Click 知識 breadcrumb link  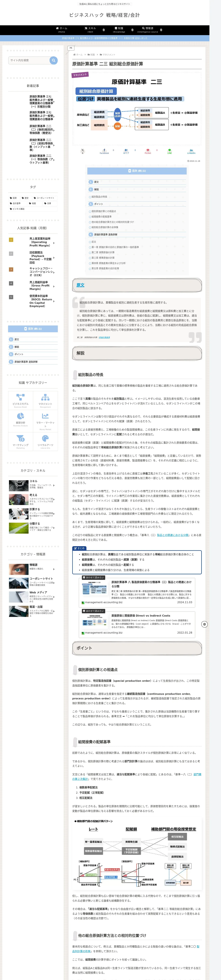click(x=92, y=54)
